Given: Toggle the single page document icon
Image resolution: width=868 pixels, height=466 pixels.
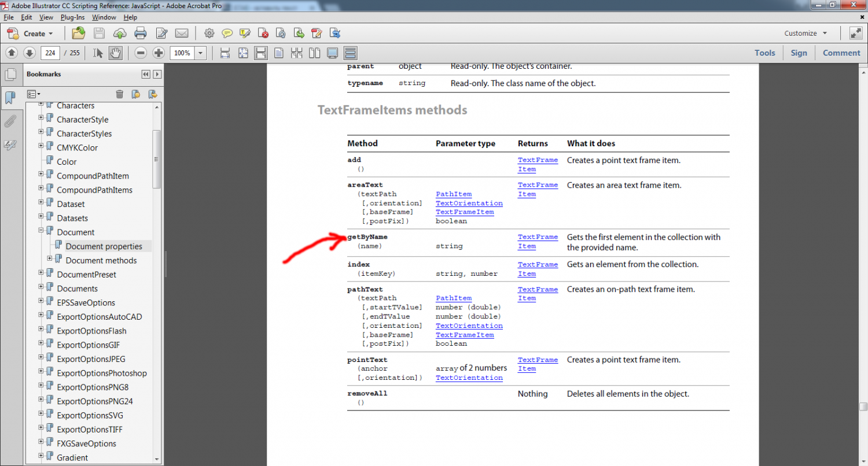Looking at the screenshot, I should [x=278, y=53].
